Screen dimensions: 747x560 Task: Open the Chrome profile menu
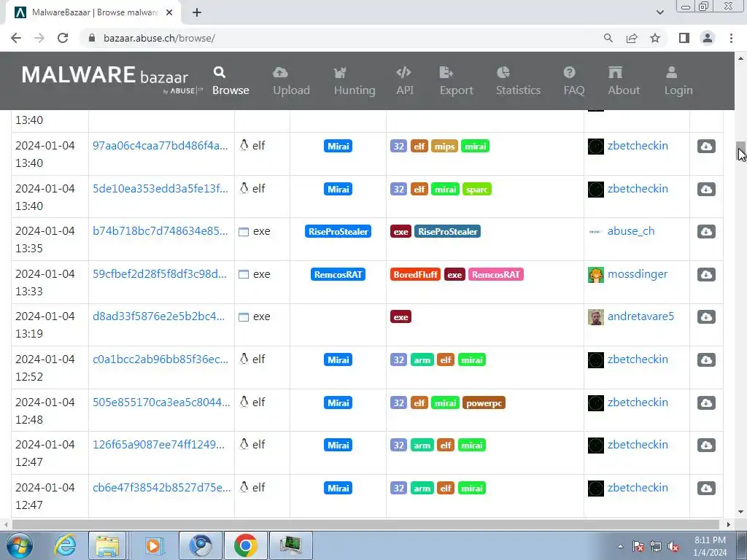[x=708, y=38]
